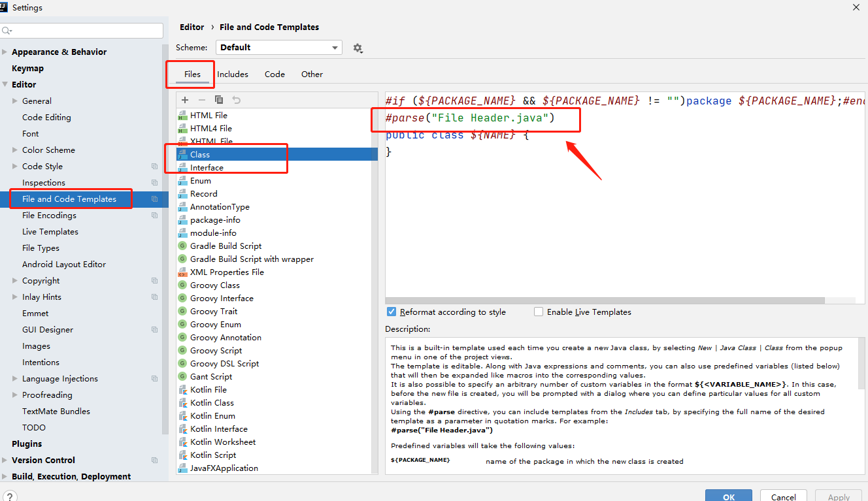Switch to the Includes tab
This screenshot has width=868, height=501.
point(233,74)
